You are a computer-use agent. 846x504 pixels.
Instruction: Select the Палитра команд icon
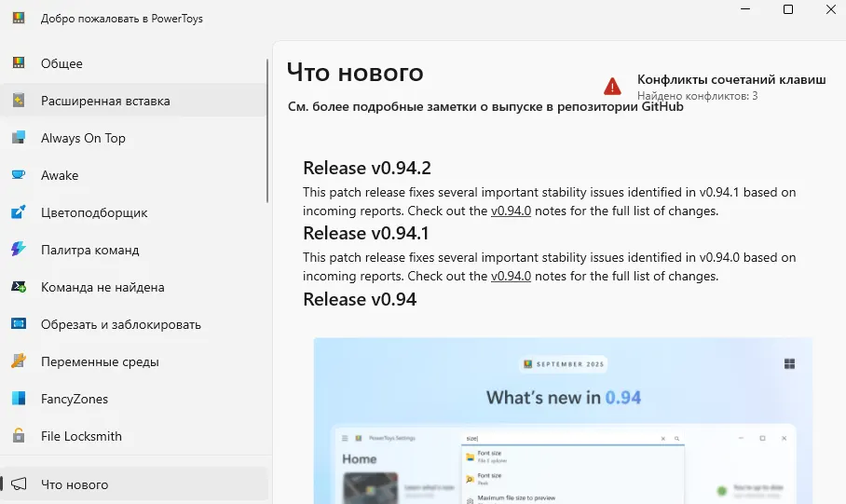pos(18,250)
